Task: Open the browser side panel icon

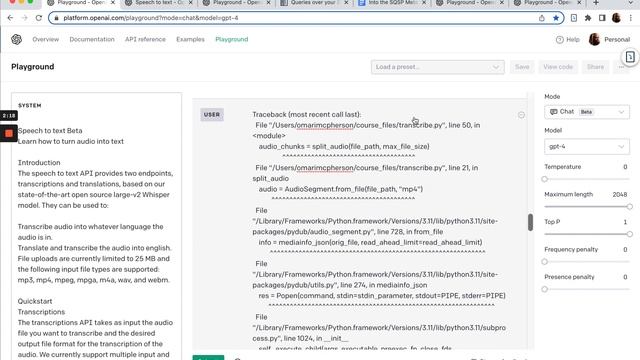Action: pos(602,18)
